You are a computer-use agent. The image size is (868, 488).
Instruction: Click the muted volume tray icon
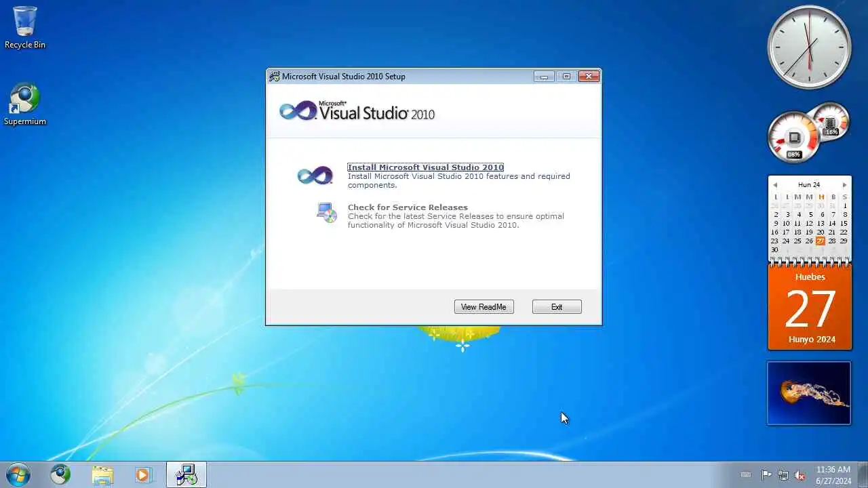[x=800, y=475]
